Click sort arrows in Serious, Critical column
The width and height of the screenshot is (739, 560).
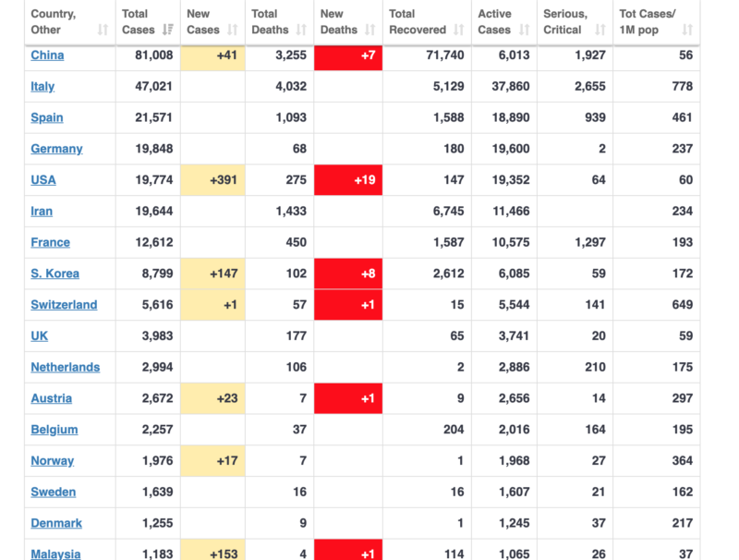tap(600, 30)
